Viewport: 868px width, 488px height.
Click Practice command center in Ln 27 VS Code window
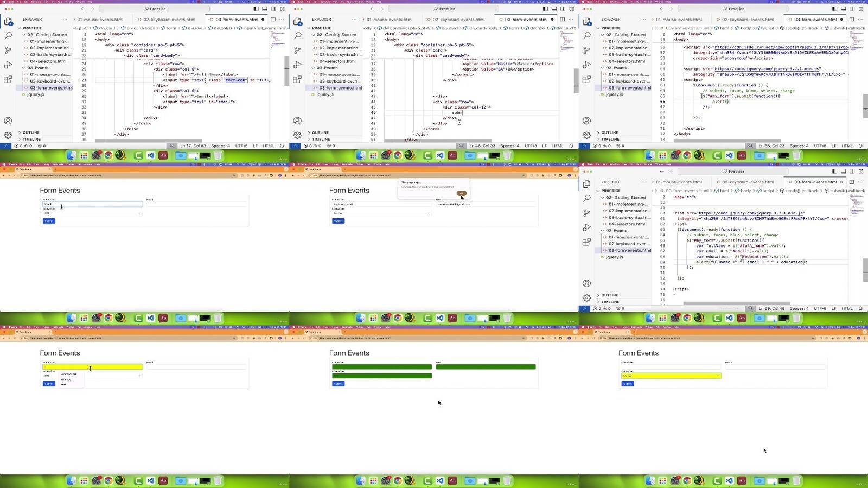[155, 9]
